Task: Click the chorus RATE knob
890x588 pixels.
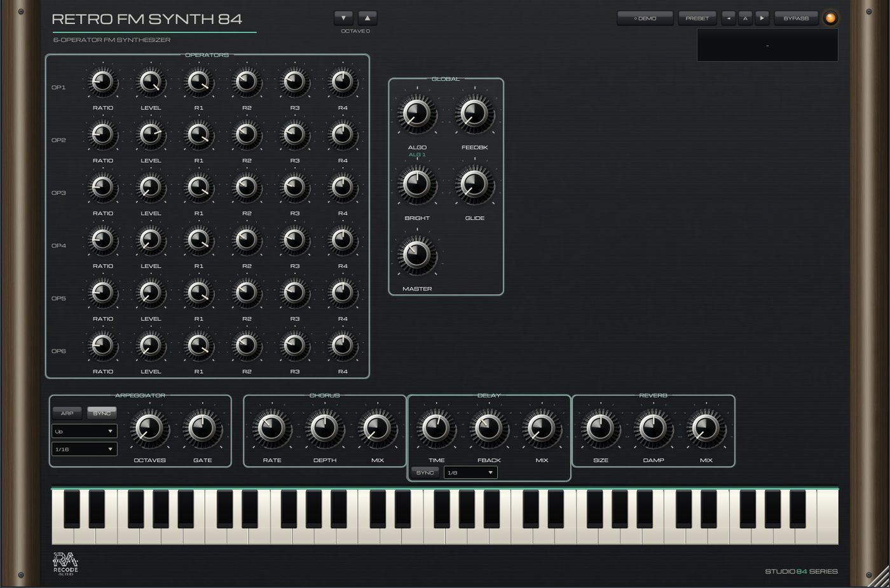Action: [272, 428]
